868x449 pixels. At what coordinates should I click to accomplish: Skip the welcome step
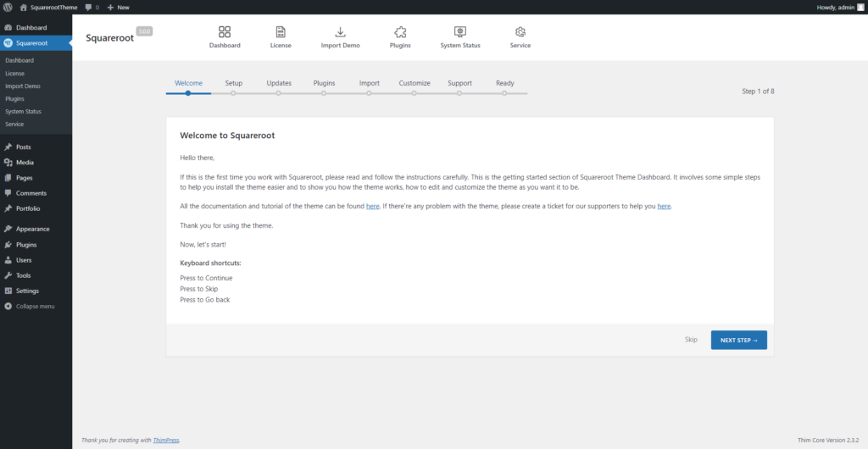(691, 340)
